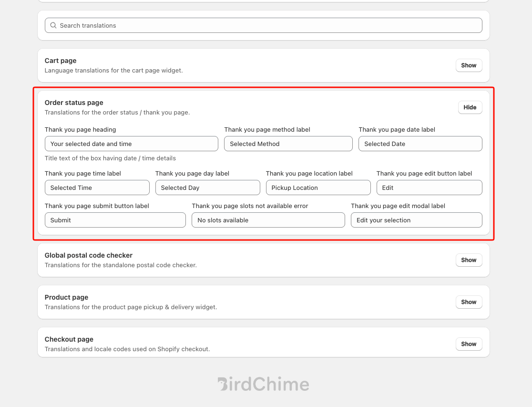Show the Checkout page translations

coord(469,344)
